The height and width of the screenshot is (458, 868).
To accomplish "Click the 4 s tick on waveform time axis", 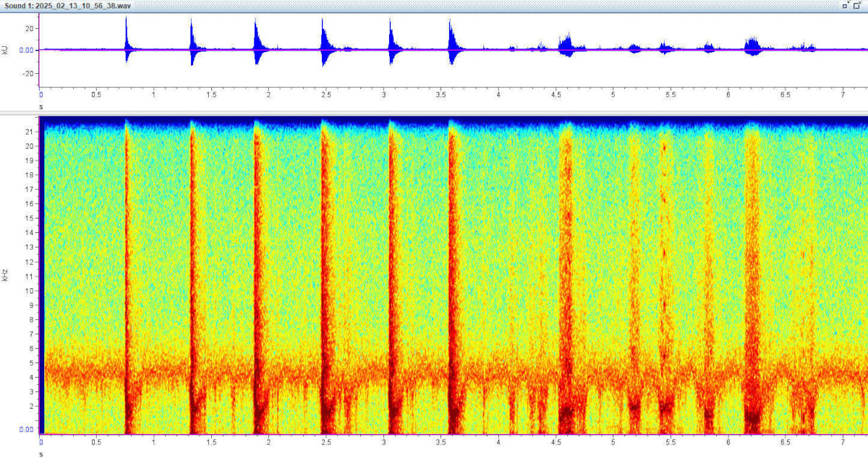I will (498, 95).
